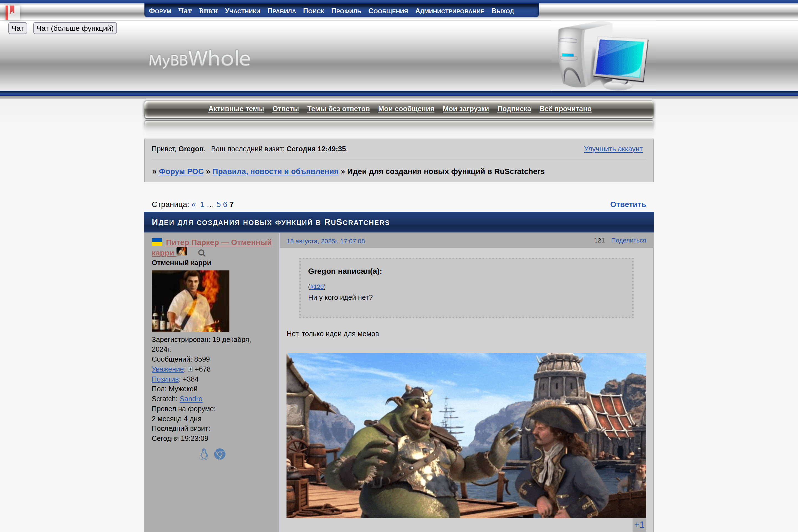Click the Ответить link
798x532 pixels.
(628, 204)
